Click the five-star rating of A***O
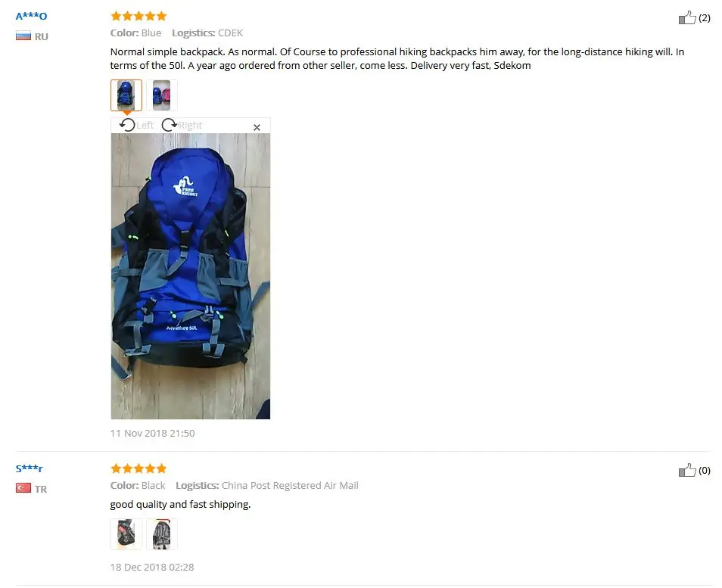Screen dimensions: 722x588 click(x=138, y=16)
